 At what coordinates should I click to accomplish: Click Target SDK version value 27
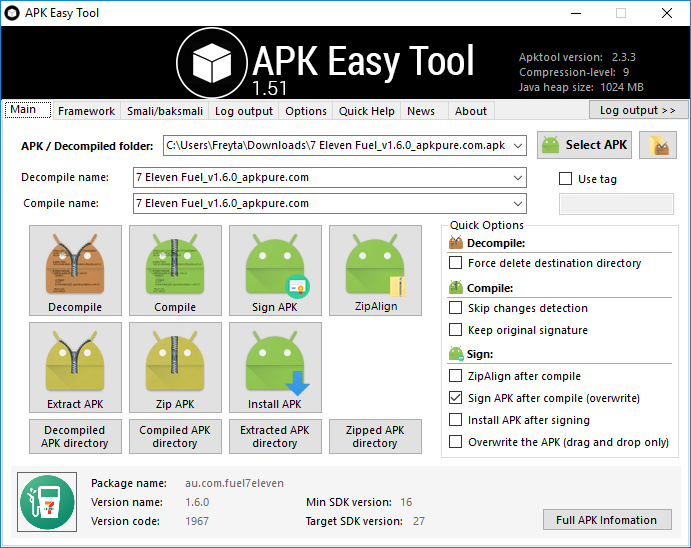tap(419, 521)
